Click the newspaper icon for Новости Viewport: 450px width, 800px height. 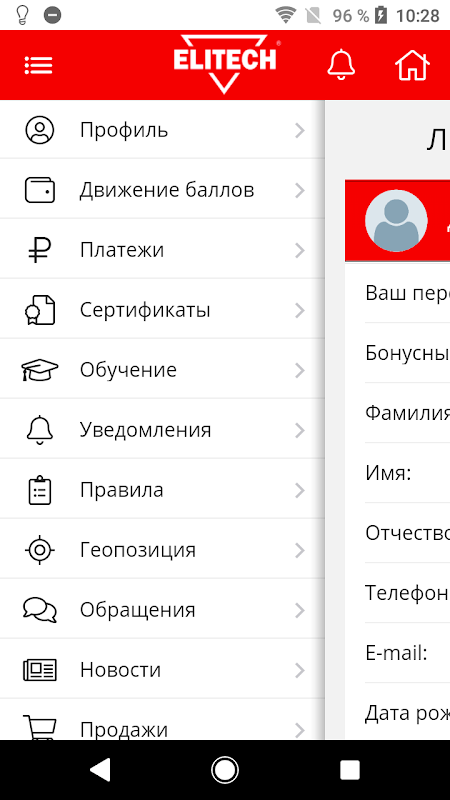pos(39,669)
